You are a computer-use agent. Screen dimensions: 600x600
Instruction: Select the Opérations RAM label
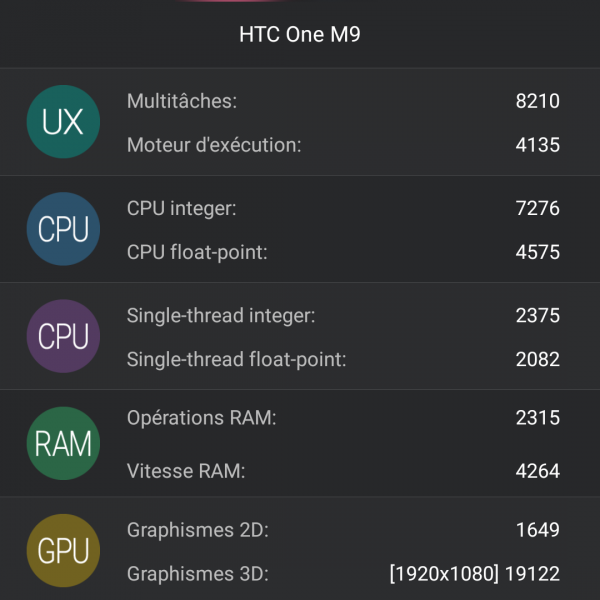[201, 417]
